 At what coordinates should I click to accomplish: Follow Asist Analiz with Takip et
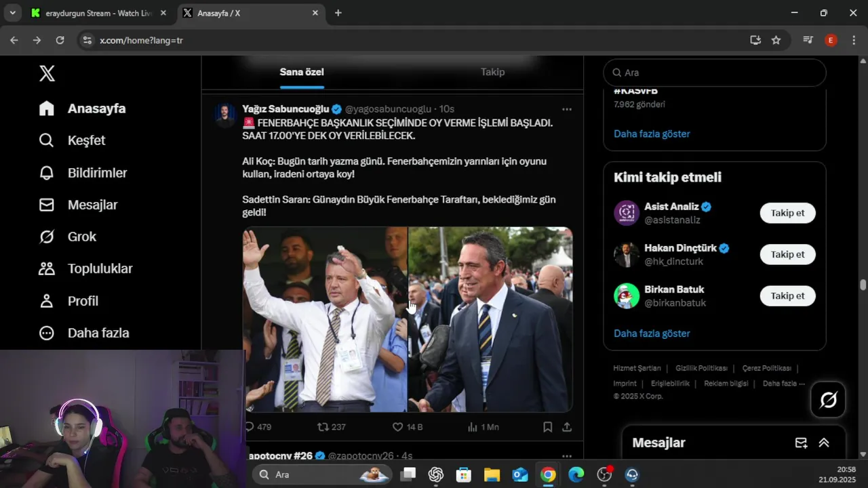point(787,213)
